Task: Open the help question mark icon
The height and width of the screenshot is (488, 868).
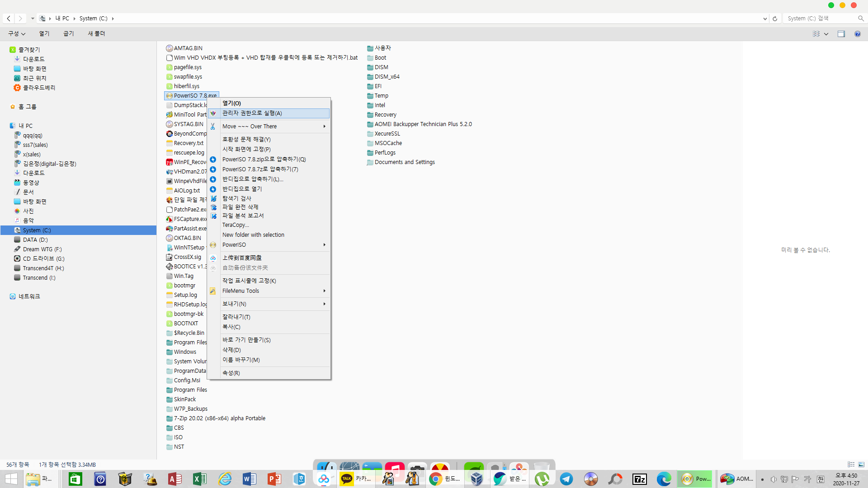Action: point(858,34)
